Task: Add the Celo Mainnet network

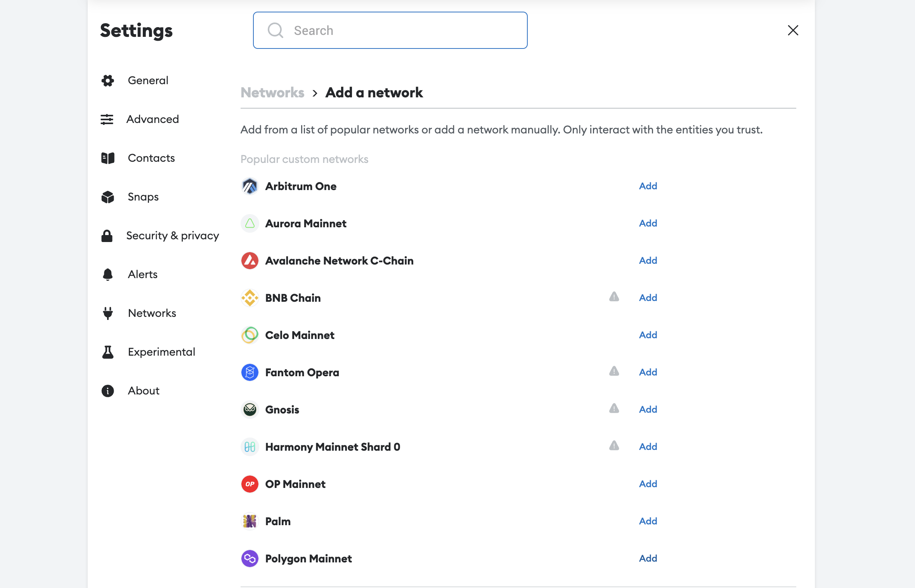Action: (x=648, y=335)
